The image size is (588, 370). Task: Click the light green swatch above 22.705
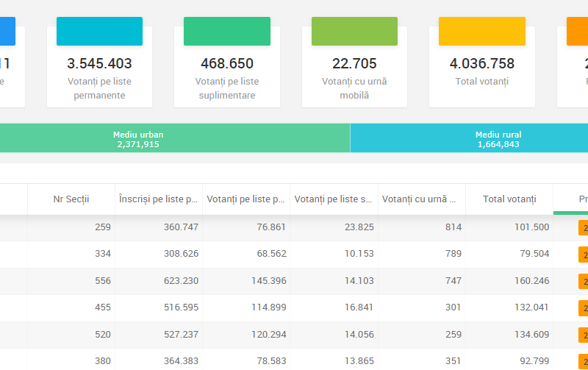point(354,32)
